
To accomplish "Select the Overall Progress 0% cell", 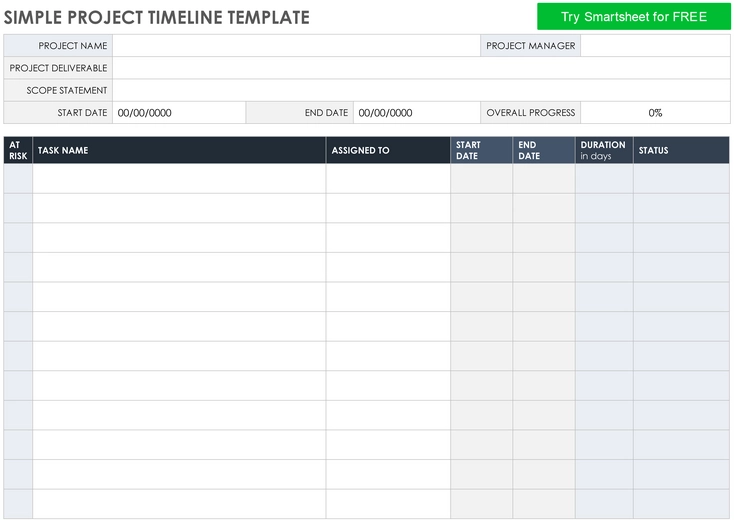I will (655, 113).
